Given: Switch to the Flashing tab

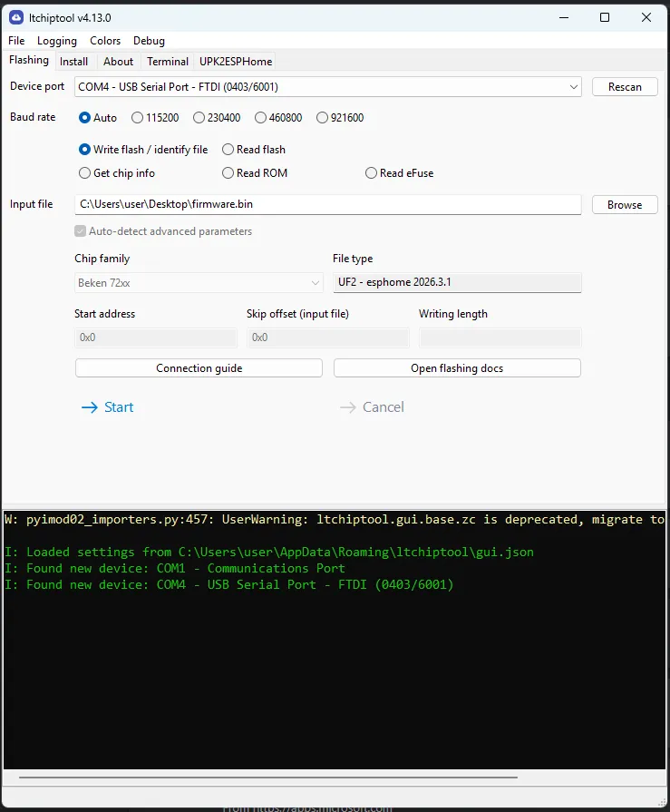Looking at the screenshot, I should tap(29, 60).
